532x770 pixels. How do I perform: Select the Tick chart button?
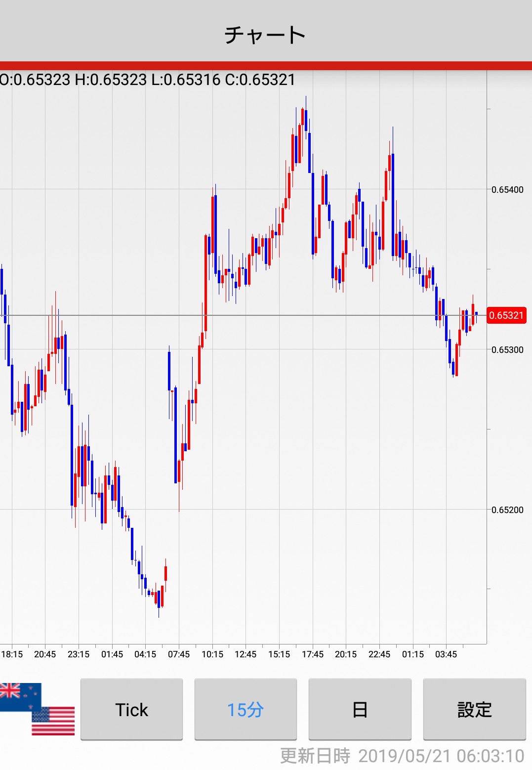pos(131,710)
